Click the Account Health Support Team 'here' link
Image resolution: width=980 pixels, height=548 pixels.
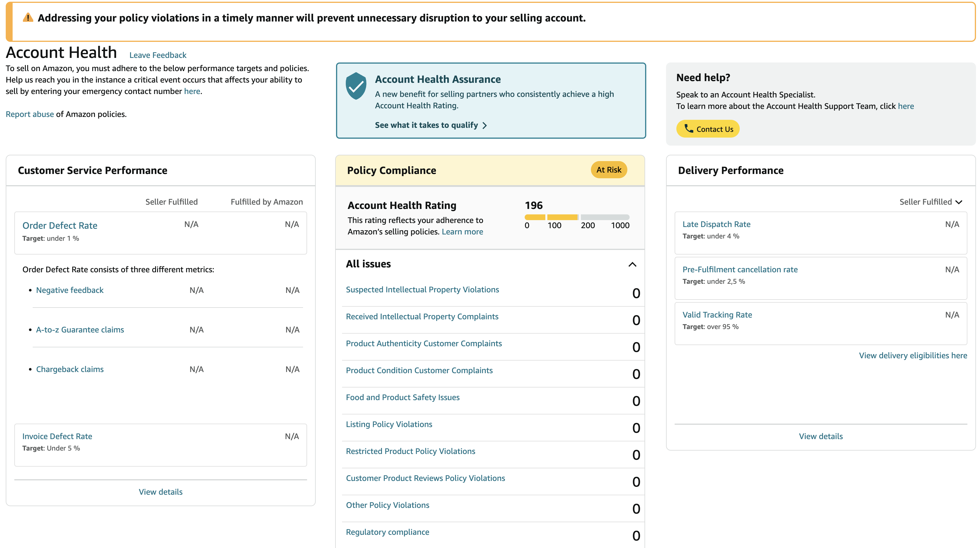pyautogui.click(x=905, y=106)
